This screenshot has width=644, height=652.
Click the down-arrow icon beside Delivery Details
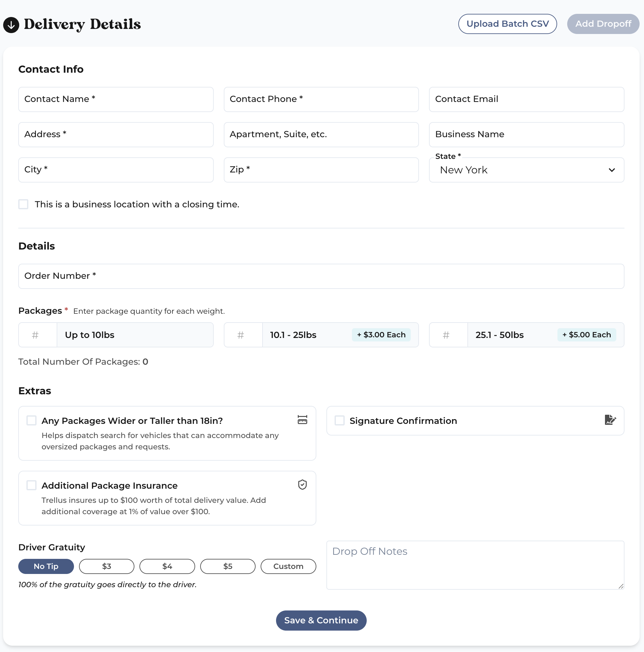point(11,25)
